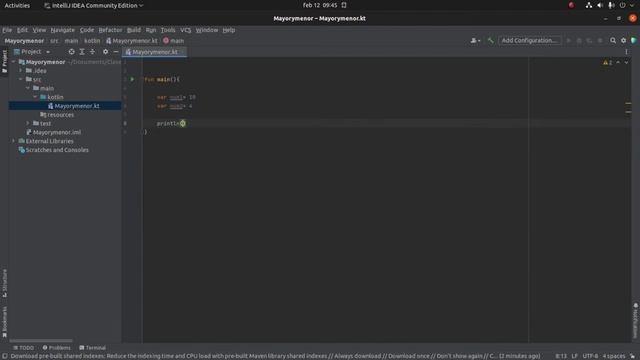
Task: Toggle the Bookmarks vertical side tab
Action: coord(4,322)
